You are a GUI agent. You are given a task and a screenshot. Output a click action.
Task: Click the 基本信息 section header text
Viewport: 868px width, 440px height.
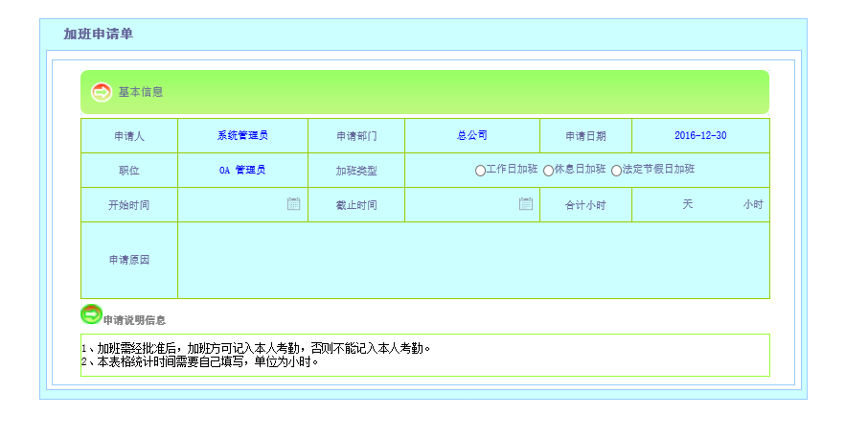tap(141, 92)
